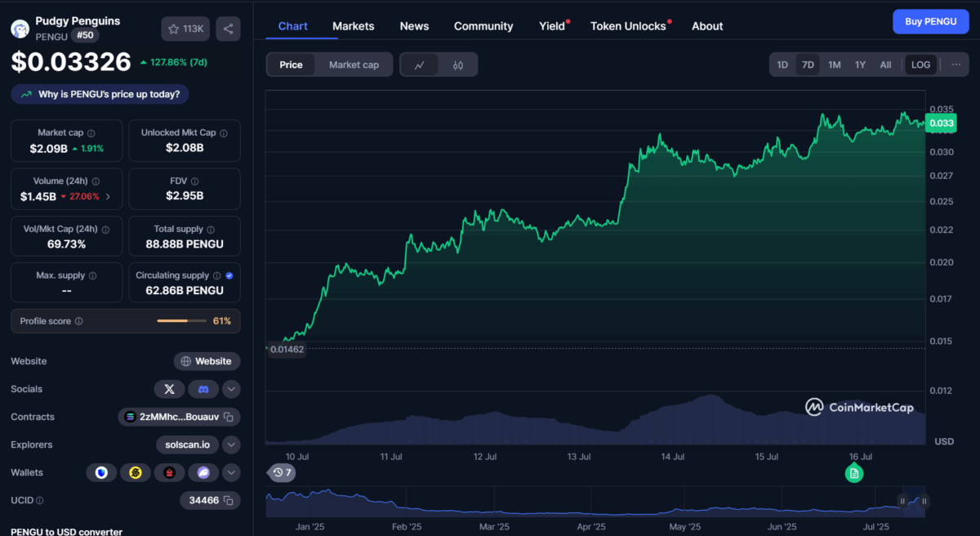Click the Pudgy Penguins coin logo
This screenshot has width=980, height=536.
point(20,29)
